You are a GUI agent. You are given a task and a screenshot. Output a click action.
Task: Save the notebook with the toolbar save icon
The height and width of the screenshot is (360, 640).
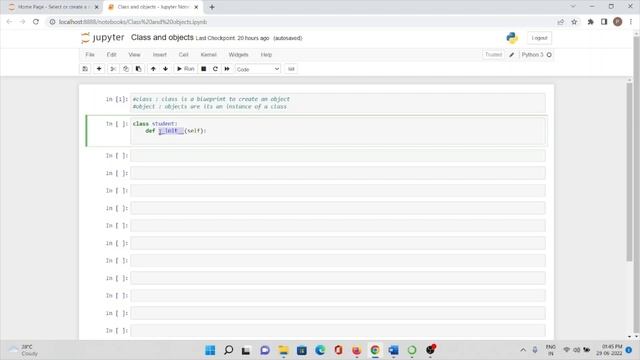pos(85,69)
